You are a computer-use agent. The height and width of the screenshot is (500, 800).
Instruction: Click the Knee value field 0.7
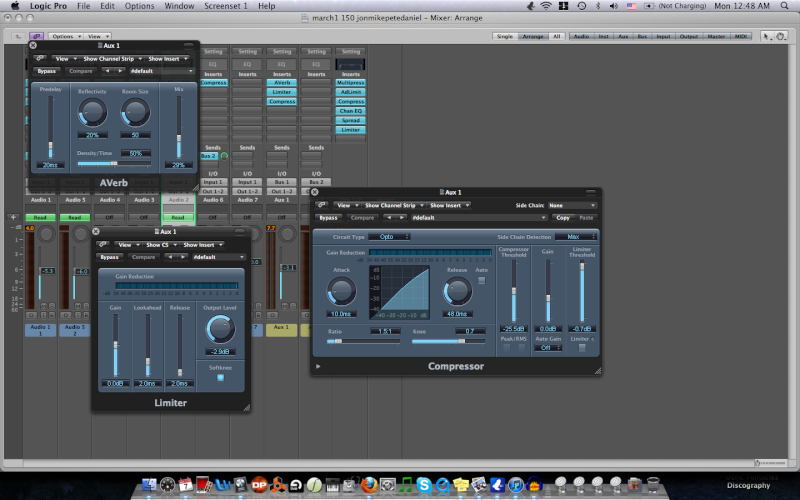(x=469, y=331)
